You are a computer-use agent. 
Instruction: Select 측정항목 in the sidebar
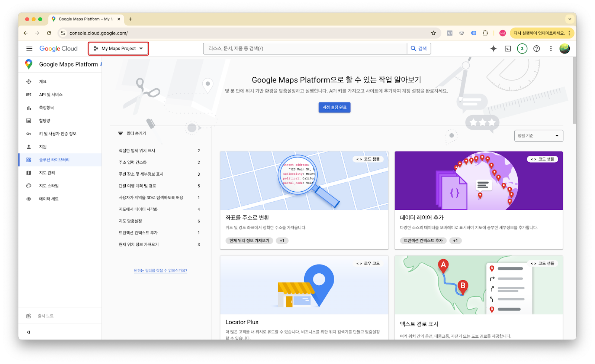[x=60, y=108]
